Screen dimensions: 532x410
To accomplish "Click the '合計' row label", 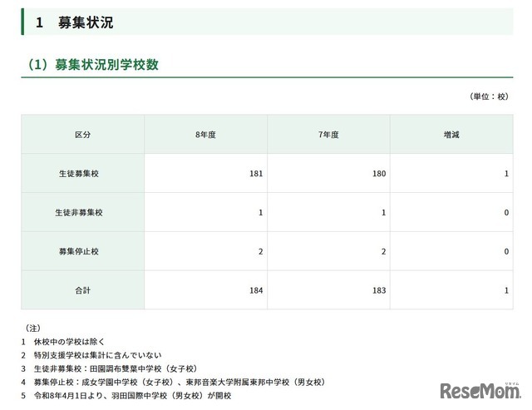I will click(x=82, y=290).
